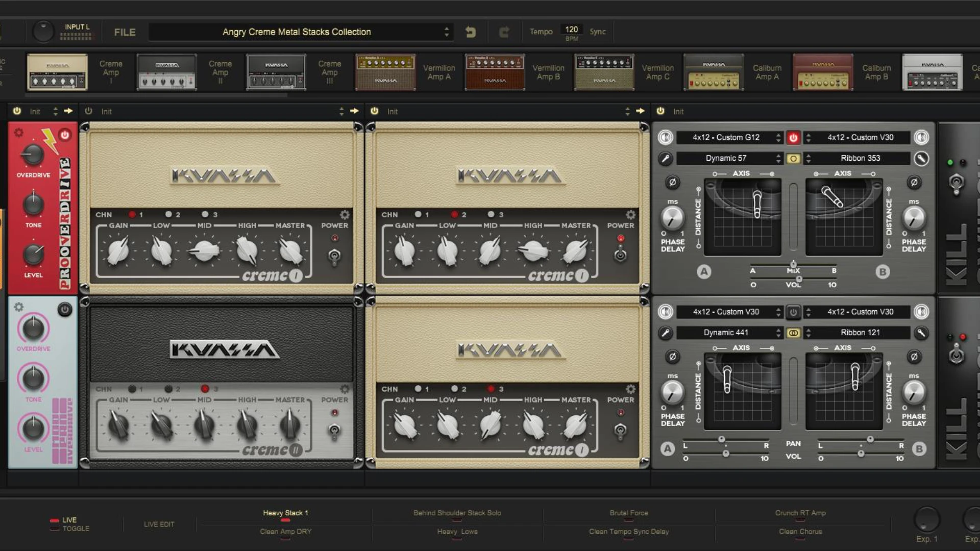Click mono link icon in upper cabinet

[x=793, y=159]
